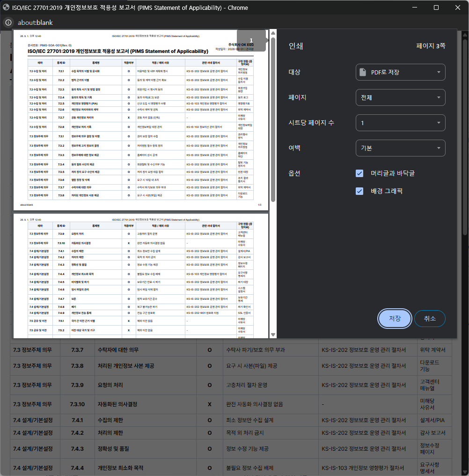Screen dimensions: 469x476
Task: Click the preview scrollbar down arrow
Action: click(x=273, y=335)
